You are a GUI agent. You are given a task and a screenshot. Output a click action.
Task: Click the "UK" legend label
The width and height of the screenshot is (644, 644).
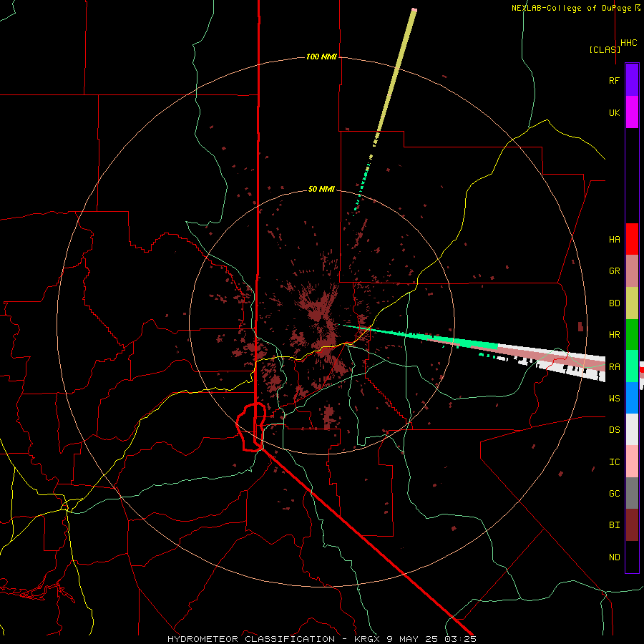point(614,112)
